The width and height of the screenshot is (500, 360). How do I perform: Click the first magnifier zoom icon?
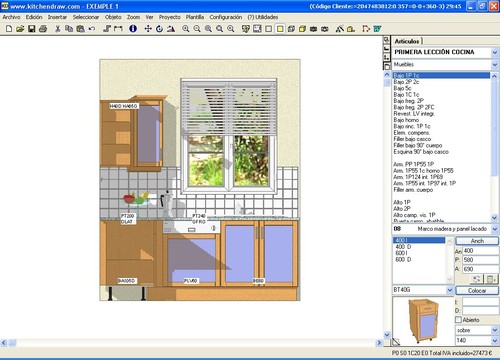186,29
